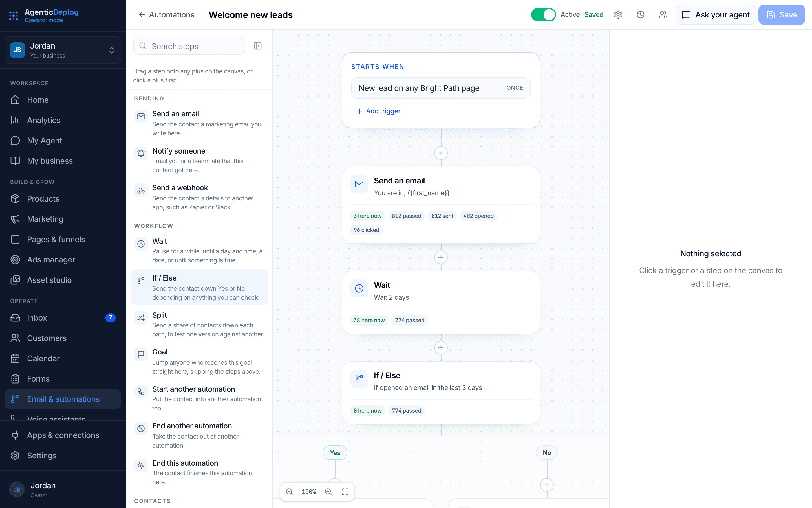The width and height of the screenshot is (812, 508).
Task: Click the 812 sent badge
Action: coord(442,216)
